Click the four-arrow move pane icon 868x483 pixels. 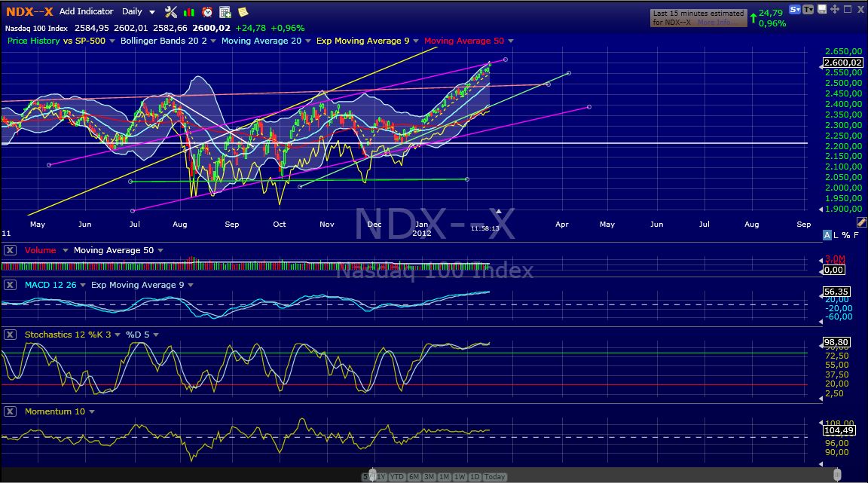[x=835, y=9]
